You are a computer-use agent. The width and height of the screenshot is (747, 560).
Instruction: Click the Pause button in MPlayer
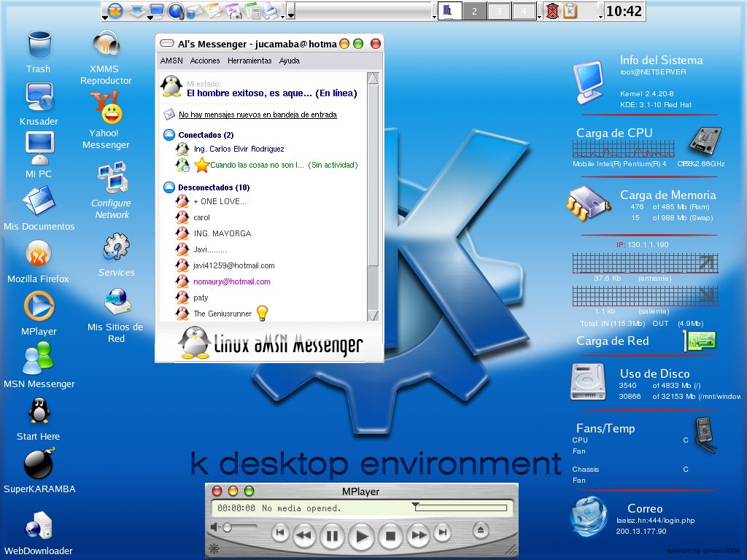click(x=332, y=536)
